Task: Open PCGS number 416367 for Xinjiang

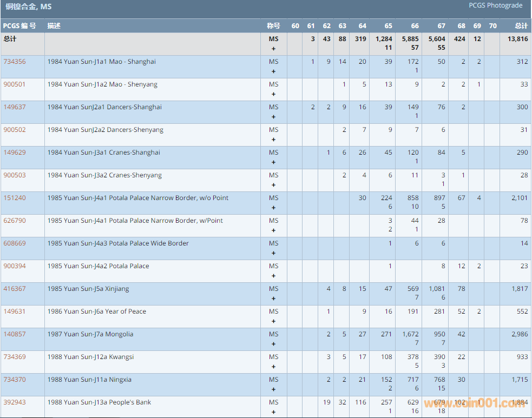Action: tap(15, 289)
